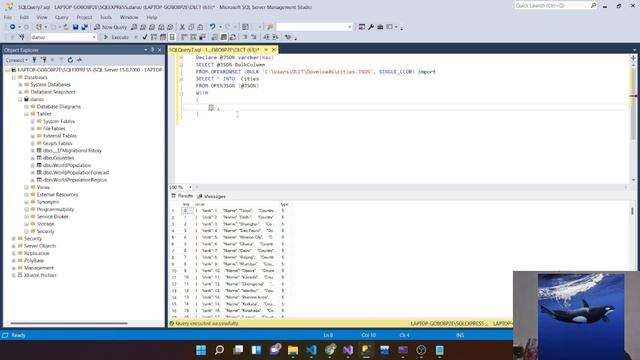Click the Copy icon in toolbar
The image size is (640, 360).
[x=191, y=27]
